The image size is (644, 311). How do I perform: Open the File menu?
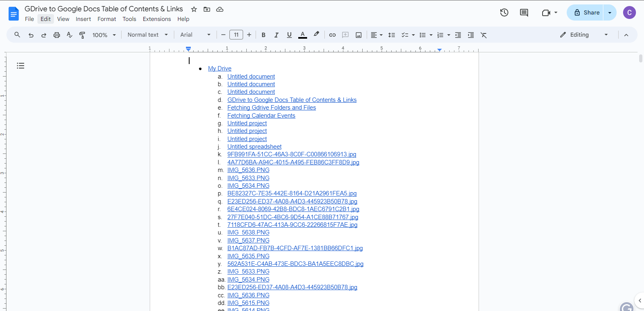29,19
